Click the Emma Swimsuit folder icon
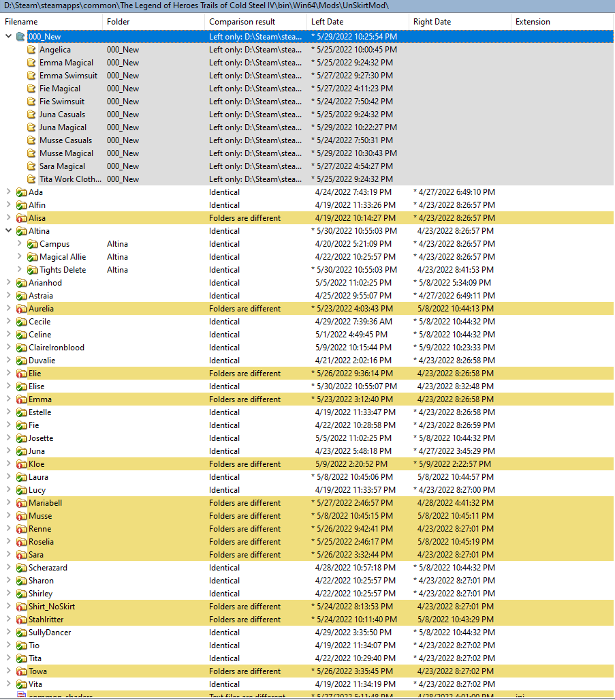 31,76
